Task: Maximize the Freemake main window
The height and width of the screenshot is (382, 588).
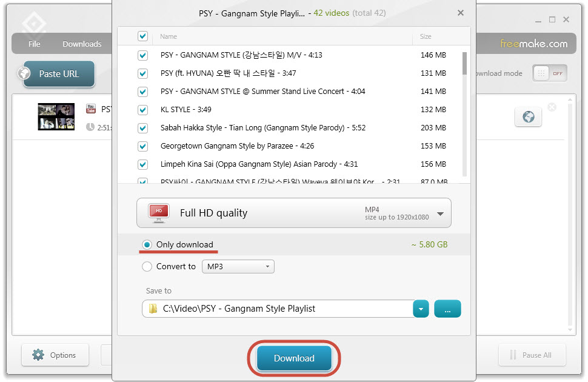Action: click(552, 19)
